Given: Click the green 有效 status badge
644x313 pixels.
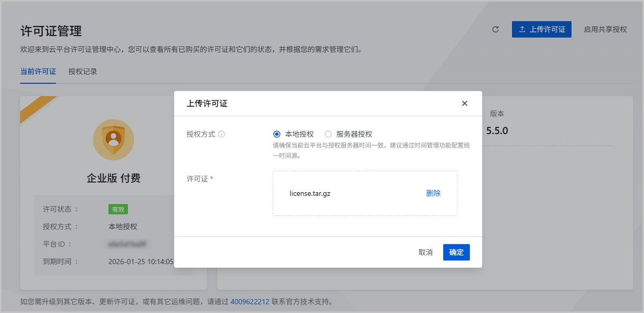Looking at the screenshot, I should [x=118, y=209].
